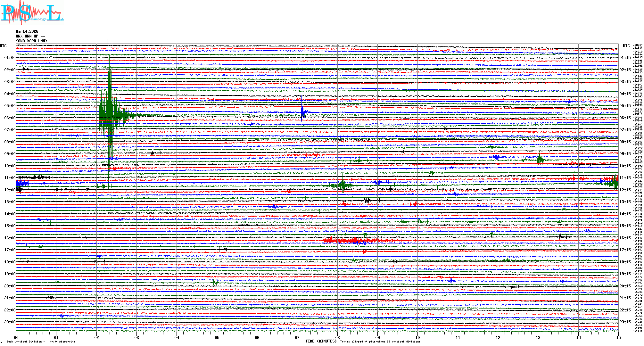Click the UTC label at top left
Viewport: 644px width, 346px height.
tap(3, 46)
